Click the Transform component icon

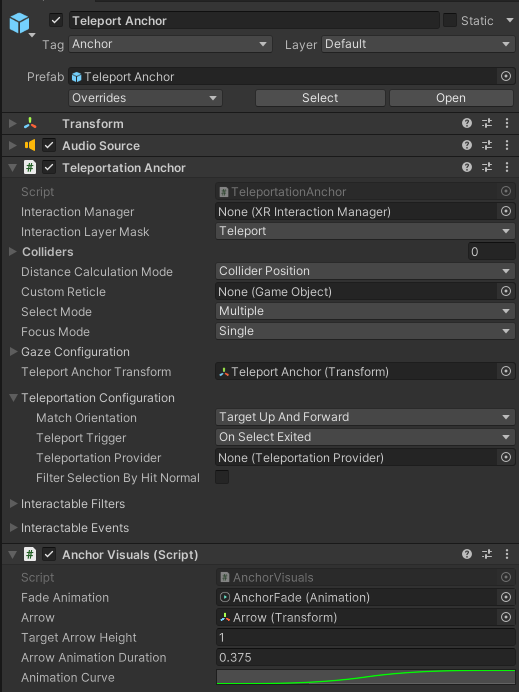point(30,124)
